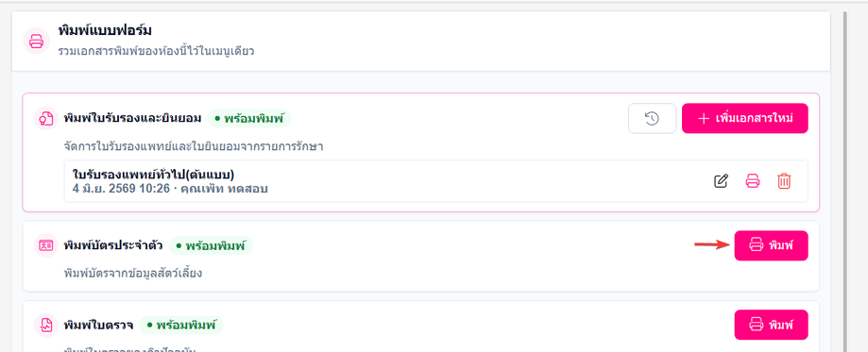This screenshot has height=352, width=868.
Task: Click พร้อมพิมพ์ badge next to พิมพ์ใบรับรองและยินยอม
Action: (249, 119)
